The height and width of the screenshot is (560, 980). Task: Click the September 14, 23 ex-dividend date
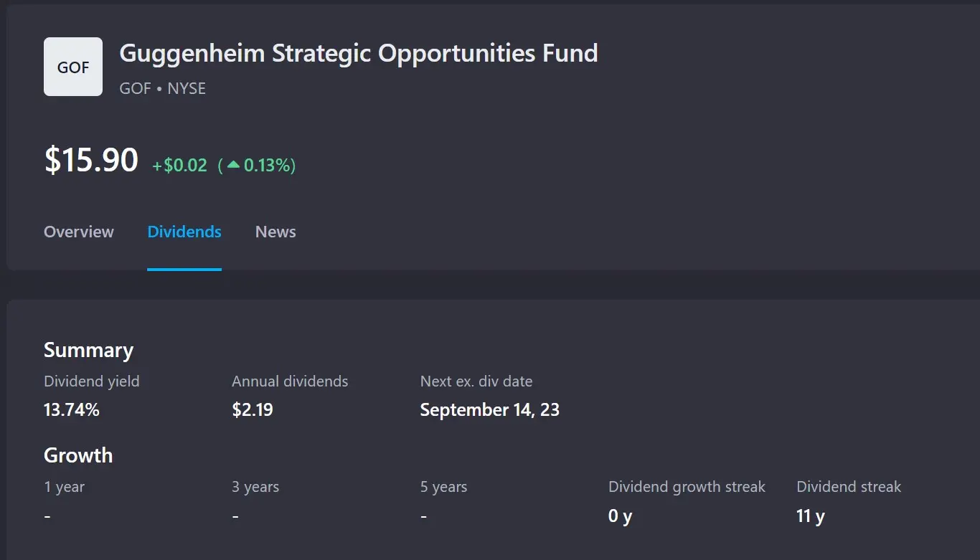click(489, 410)
